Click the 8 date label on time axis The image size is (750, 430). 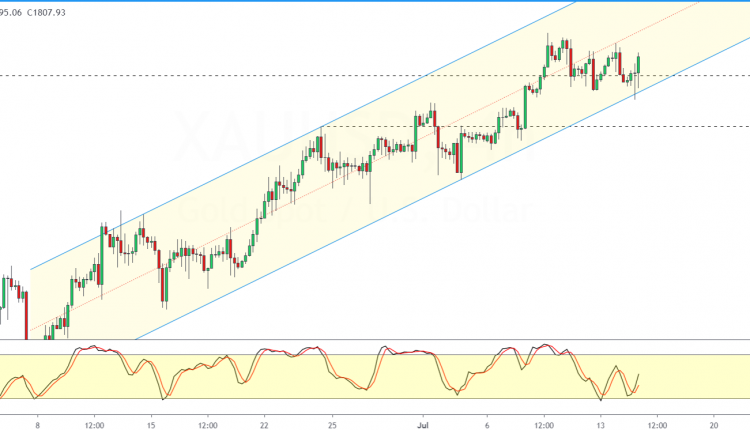tap(38, 421)
